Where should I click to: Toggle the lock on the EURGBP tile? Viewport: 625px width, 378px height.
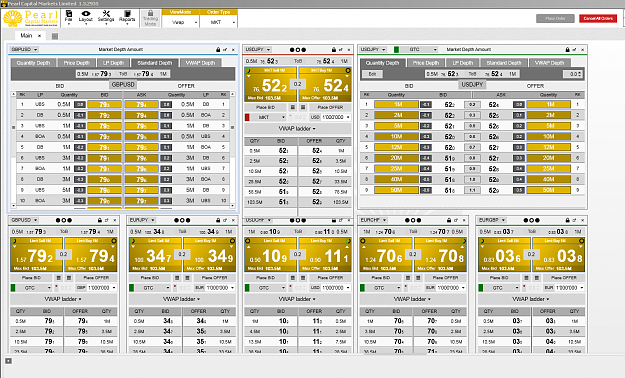567,220
